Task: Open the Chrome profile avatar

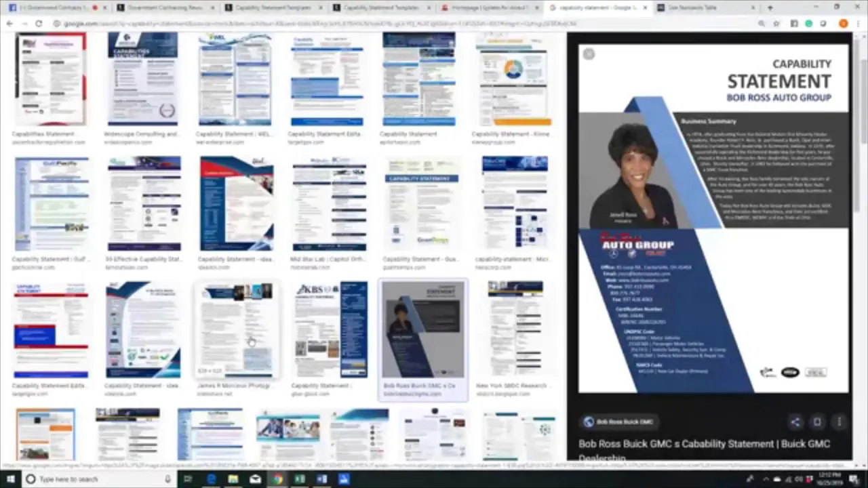Action: pyautogui.click(x=843, y=24)
